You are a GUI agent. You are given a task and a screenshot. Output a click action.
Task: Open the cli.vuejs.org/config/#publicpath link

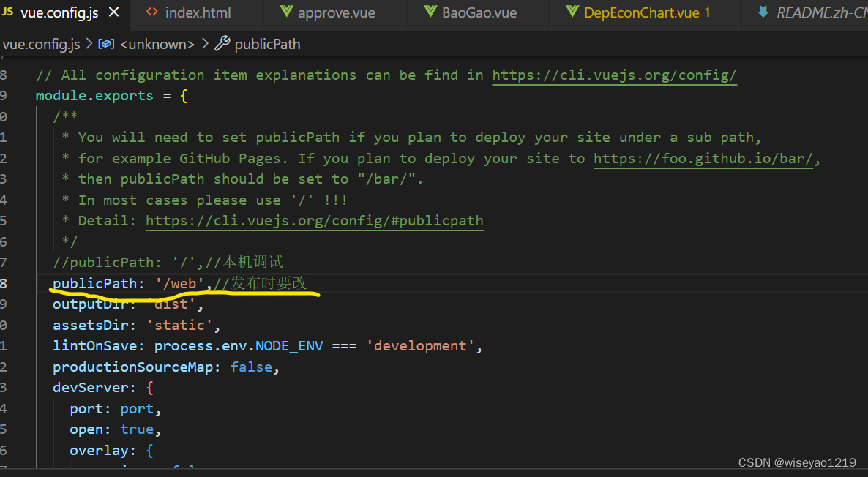tap(315, 221)
